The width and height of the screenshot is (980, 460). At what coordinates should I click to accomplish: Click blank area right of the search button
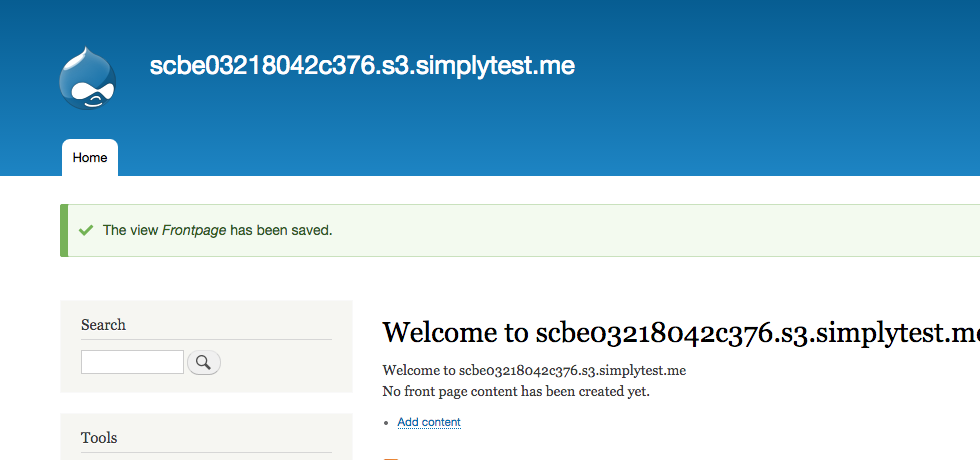285,362
